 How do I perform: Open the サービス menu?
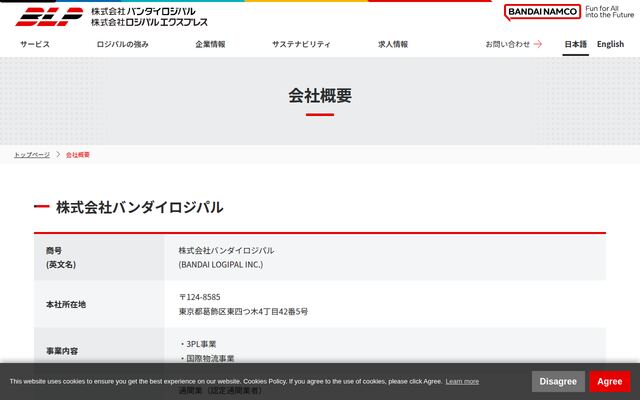[x=35, y=44]
